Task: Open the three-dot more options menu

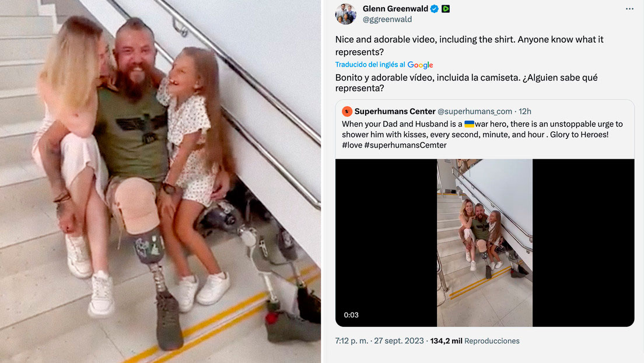Action: [629, 9]
